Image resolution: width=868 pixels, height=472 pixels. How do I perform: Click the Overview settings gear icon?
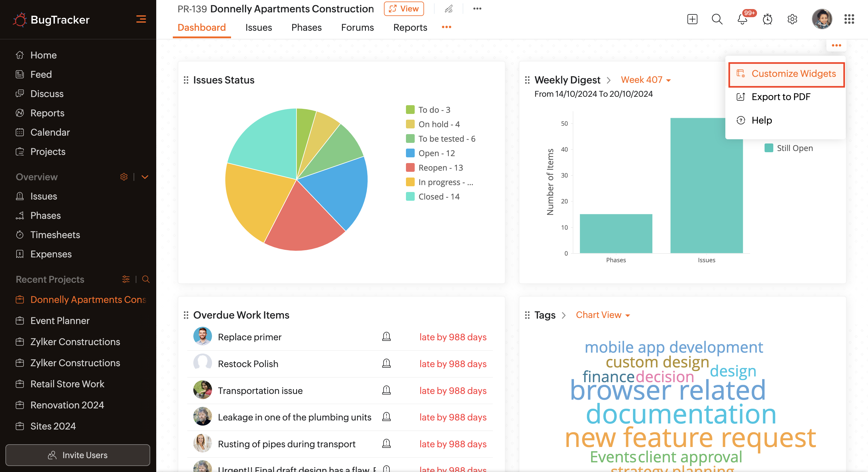(x=124, y=177)
